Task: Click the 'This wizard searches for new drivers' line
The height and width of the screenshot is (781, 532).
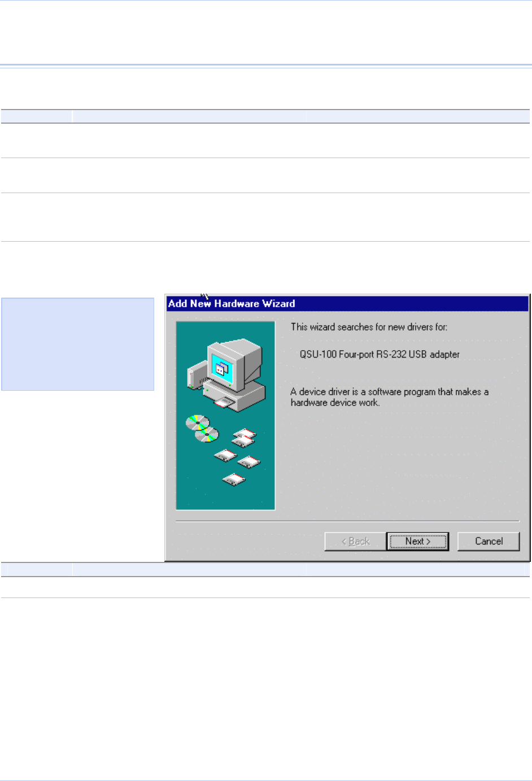Action: click(x=369, y=326)
